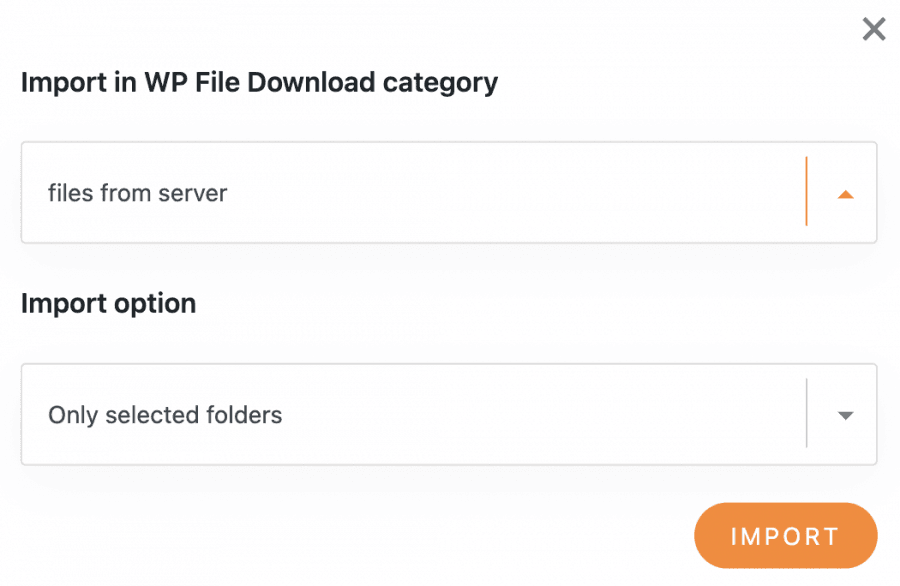This screenshot has height=586, width=900.
Task: Expand import options with the gray down arrow
Action: click(845, 415)
